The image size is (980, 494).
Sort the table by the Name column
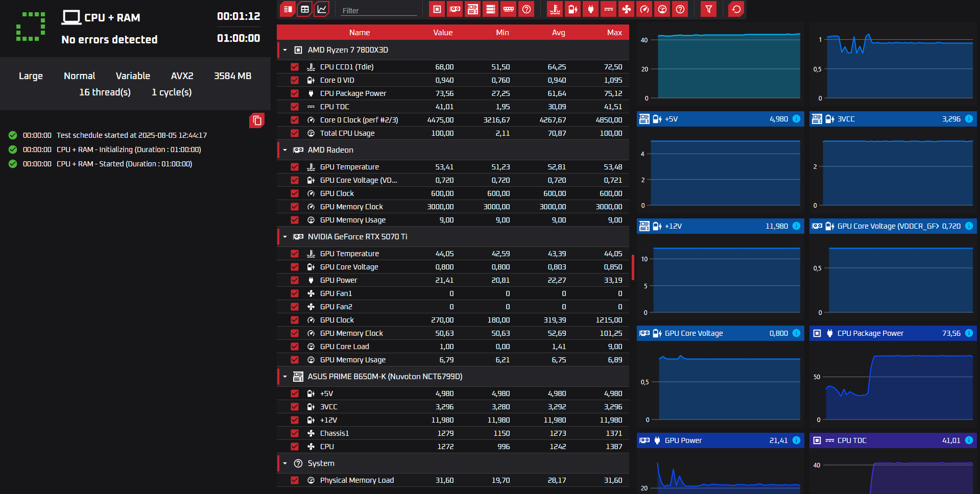360,33
